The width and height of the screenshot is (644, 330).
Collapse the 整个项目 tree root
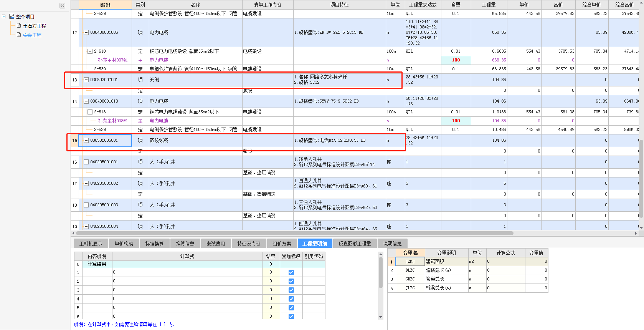[3, 17]
